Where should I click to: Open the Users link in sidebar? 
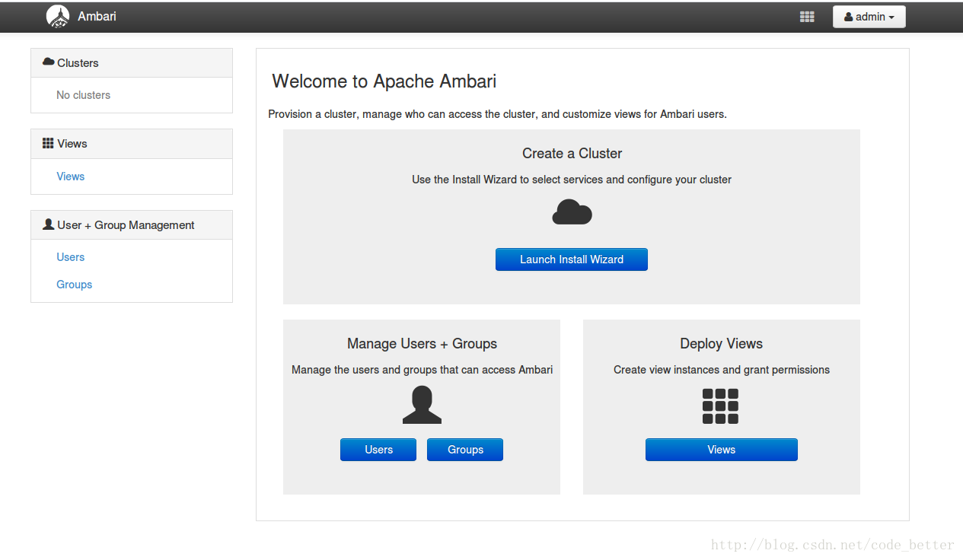(x=70, y=257)
